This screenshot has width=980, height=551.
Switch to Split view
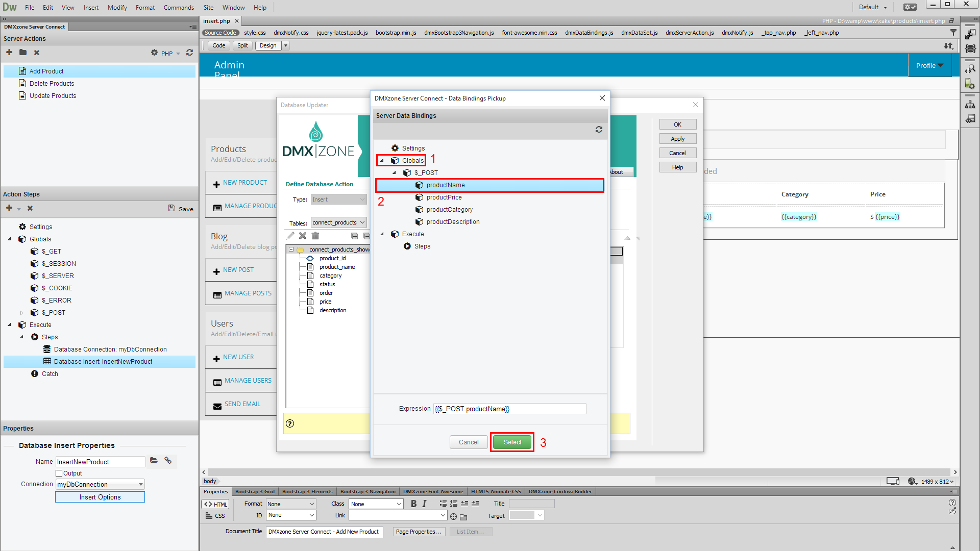(242, 45)
